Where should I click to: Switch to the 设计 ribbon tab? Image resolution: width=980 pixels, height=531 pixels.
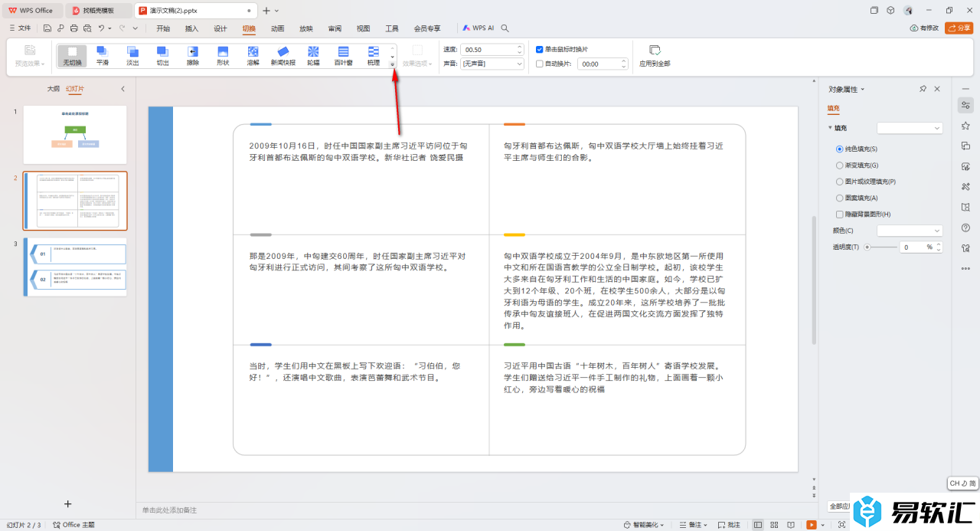[x=220, y=28]
